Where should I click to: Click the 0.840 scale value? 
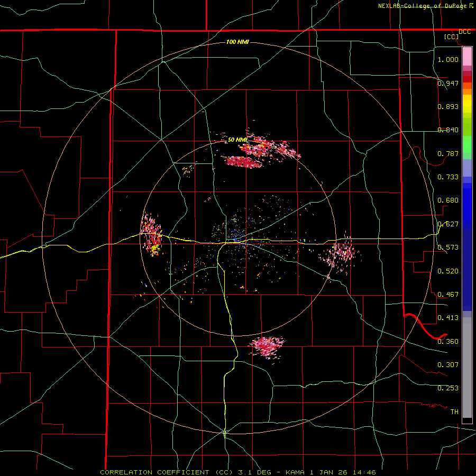[448, 130]
